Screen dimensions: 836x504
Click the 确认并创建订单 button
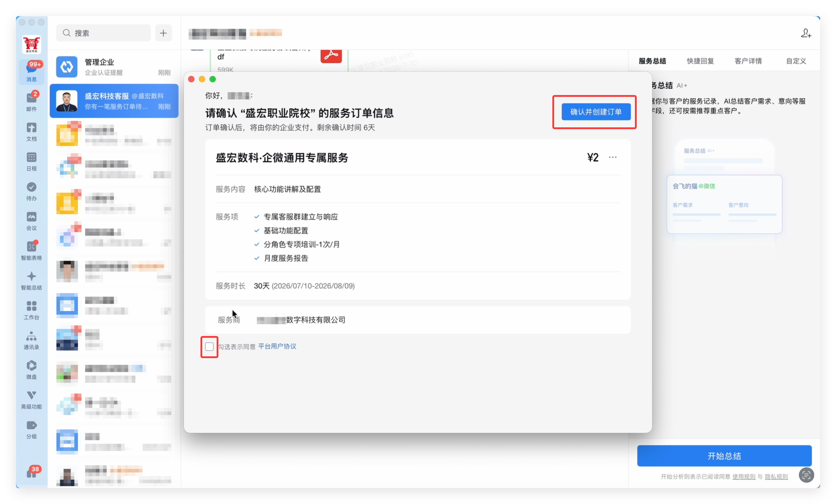(596, 112)
